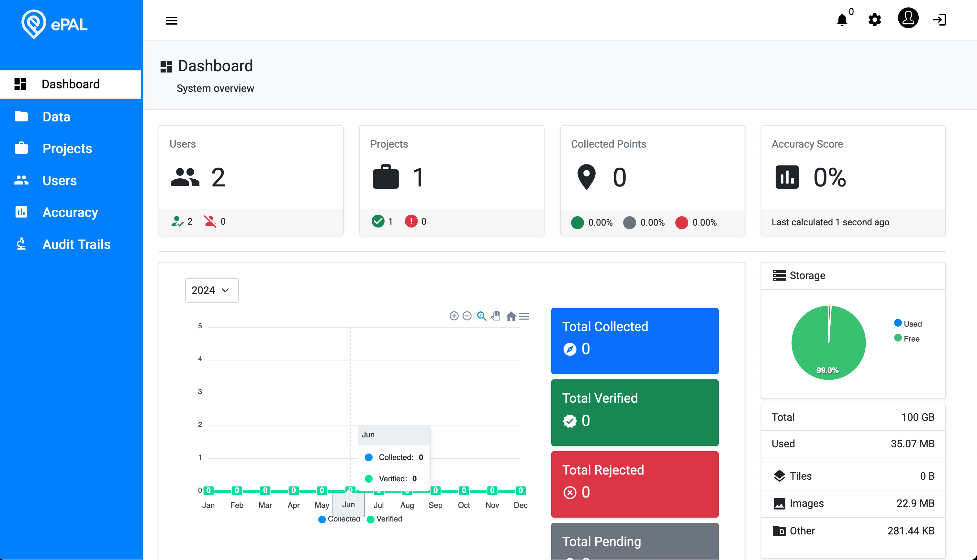Click the notifications bell icon

(x=842, y=20)
